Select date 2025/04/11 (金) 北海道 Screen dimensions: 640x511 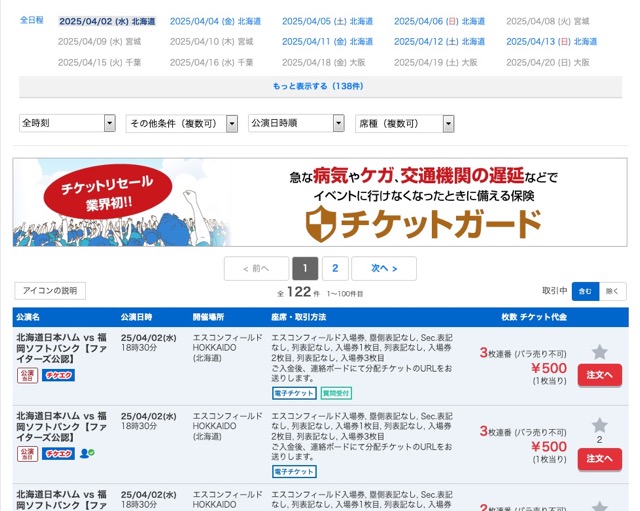327,42
